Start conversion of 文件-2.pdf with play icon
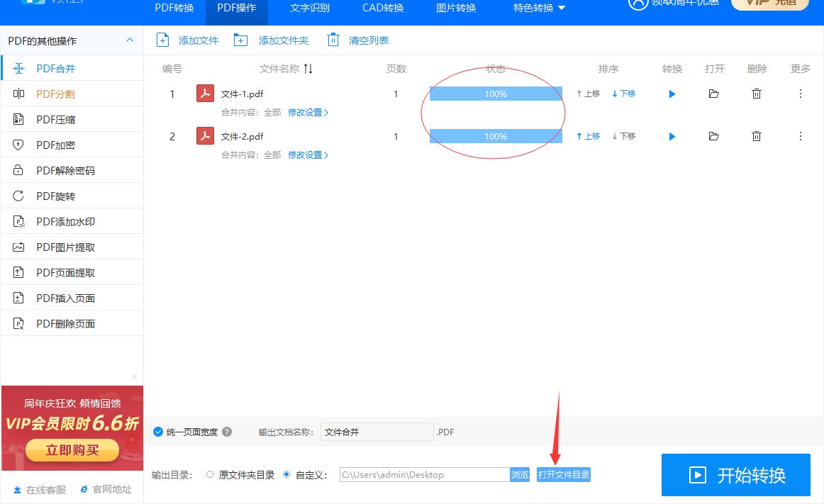The width and height of the screenshot is (824, 504). click(672, 137)
